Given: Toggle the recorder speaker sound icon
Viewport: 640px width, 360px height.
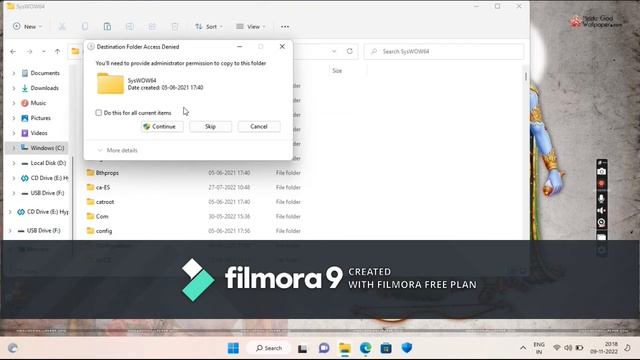Looking at the screenshot, I should [x=602, y=211].
